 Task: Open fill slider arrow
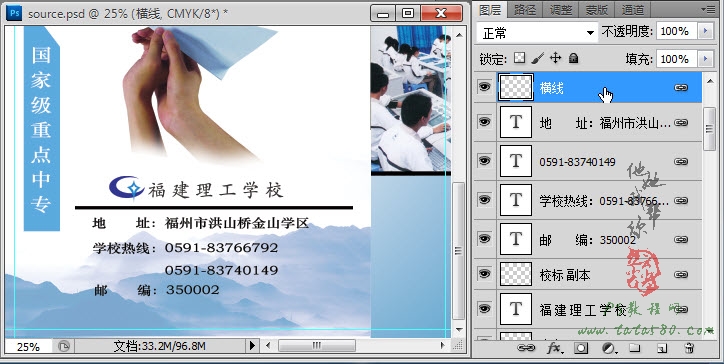(x=705, y=59)
